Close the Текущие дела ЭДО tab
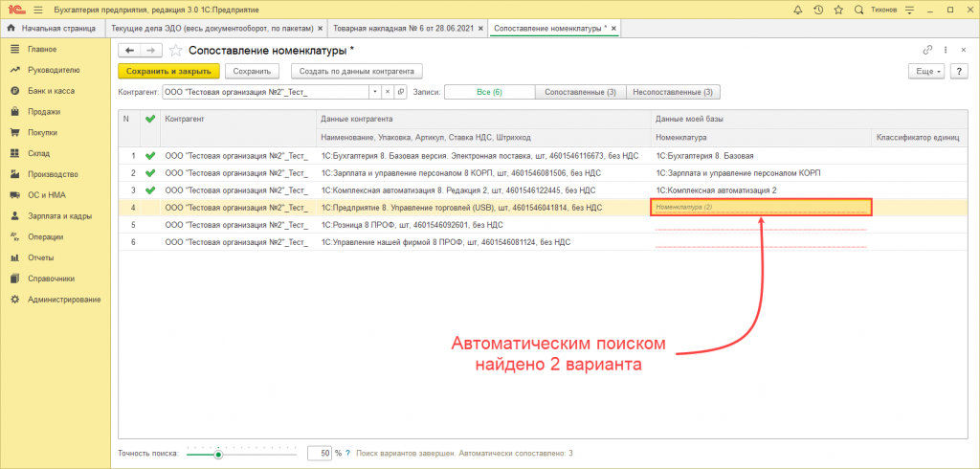This screenshot has width=980, height=469. (320, 28)
